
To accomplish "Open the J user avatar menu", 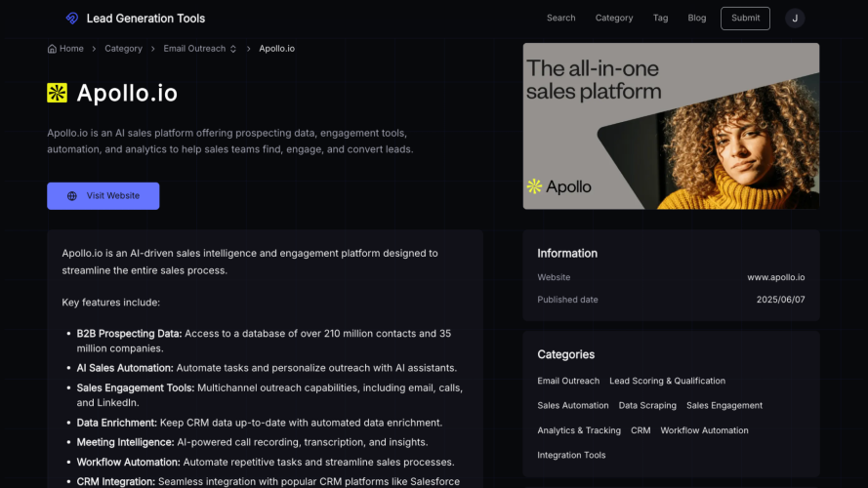I will (x=795, y=19).
